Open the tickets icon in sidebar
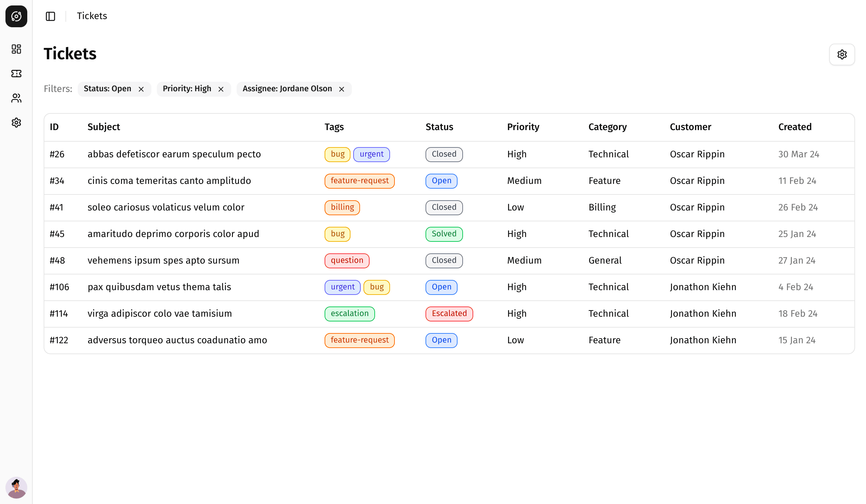866x504 pixels. point(16,74)
